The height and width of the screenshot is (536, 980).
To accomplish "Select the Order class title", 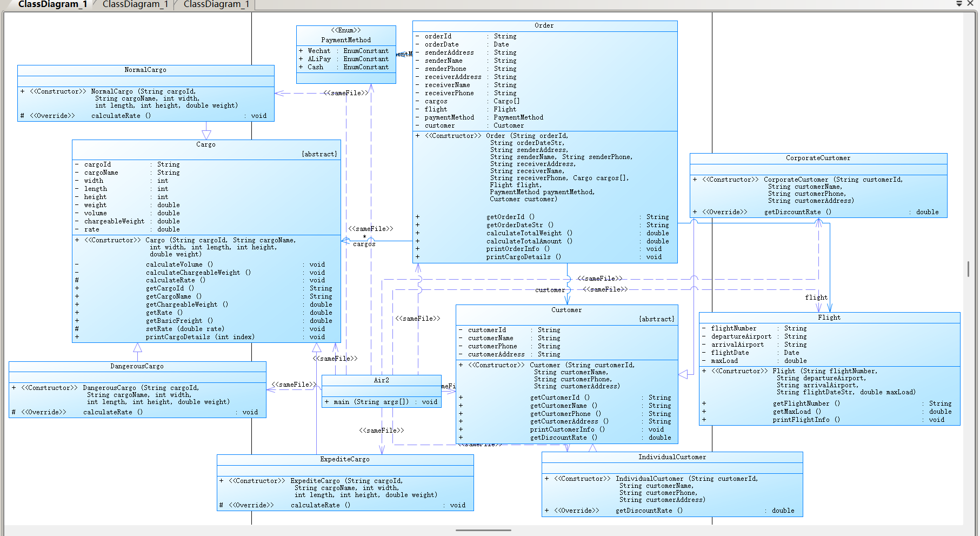I will coord(544,25).
